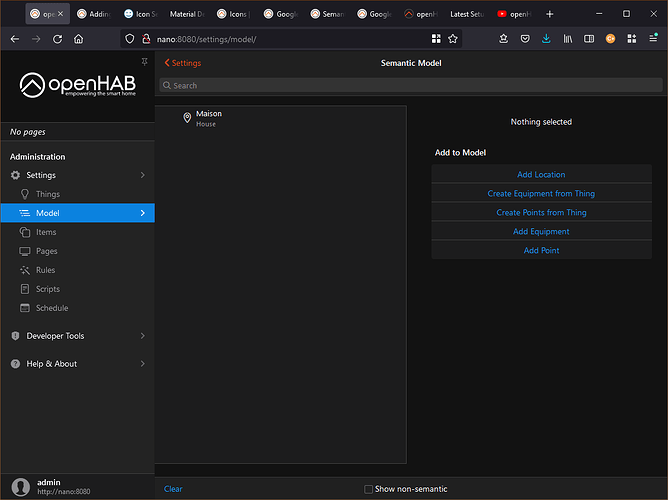Switch to the Icon Set browser tab
668x500 pixels.
click(x=141, y=14)
